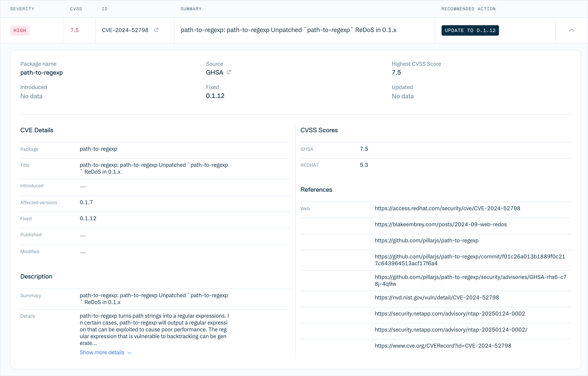Click the Updated No data value
The width and height of the screenshot is (588, 376).
tap(403, 96)
